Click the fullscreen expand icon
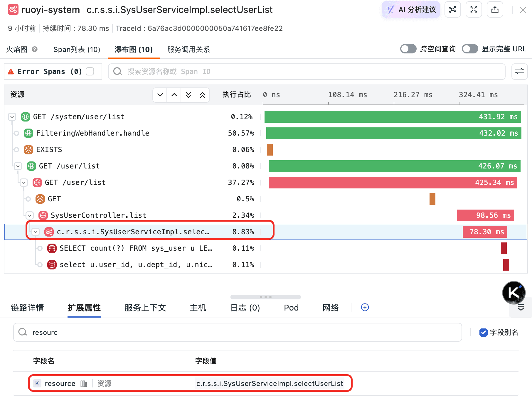Viewport: 532px width, 398px height. pyautogui.click(x=474, y=10)
